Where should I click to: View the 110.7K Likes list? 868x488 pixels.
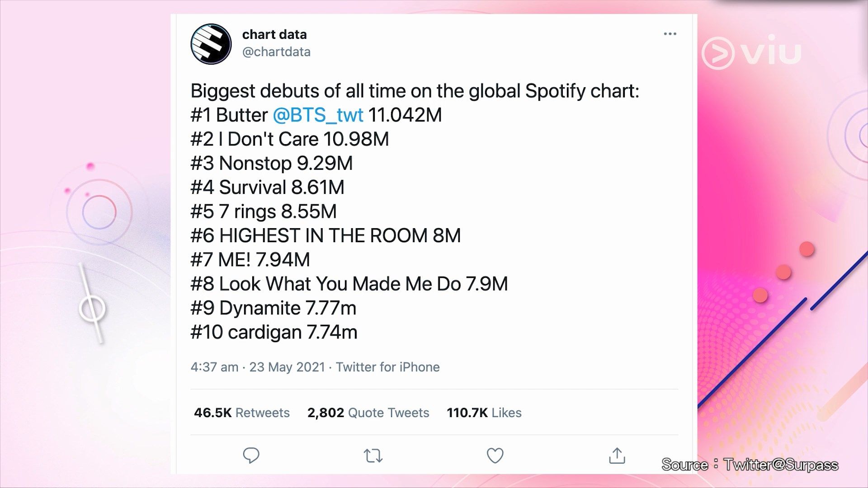pyautogui.click(x=484, y=413)
